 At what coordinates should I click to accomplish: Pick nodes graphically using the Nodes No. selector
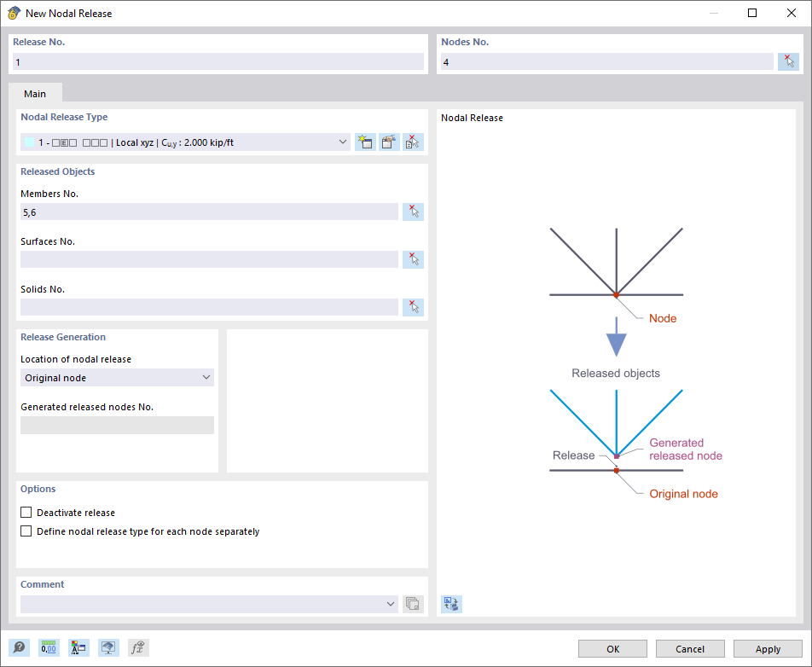788,61
